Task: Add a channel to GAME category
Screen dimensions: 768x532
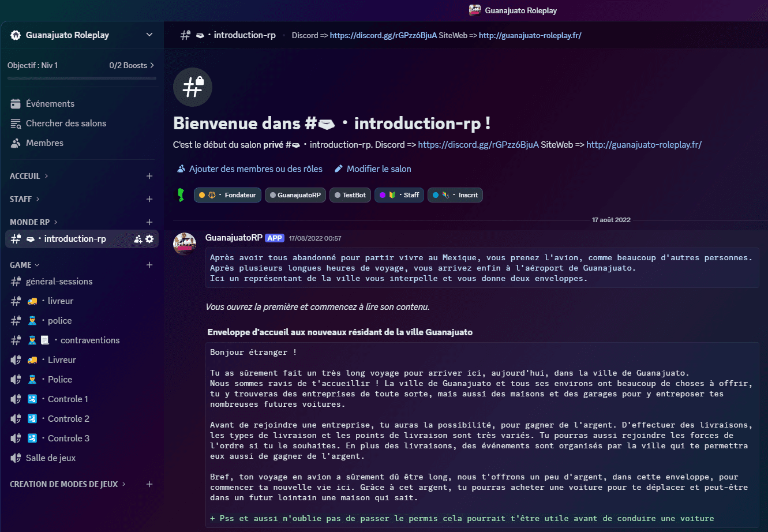Action: [x=149, y=265]
